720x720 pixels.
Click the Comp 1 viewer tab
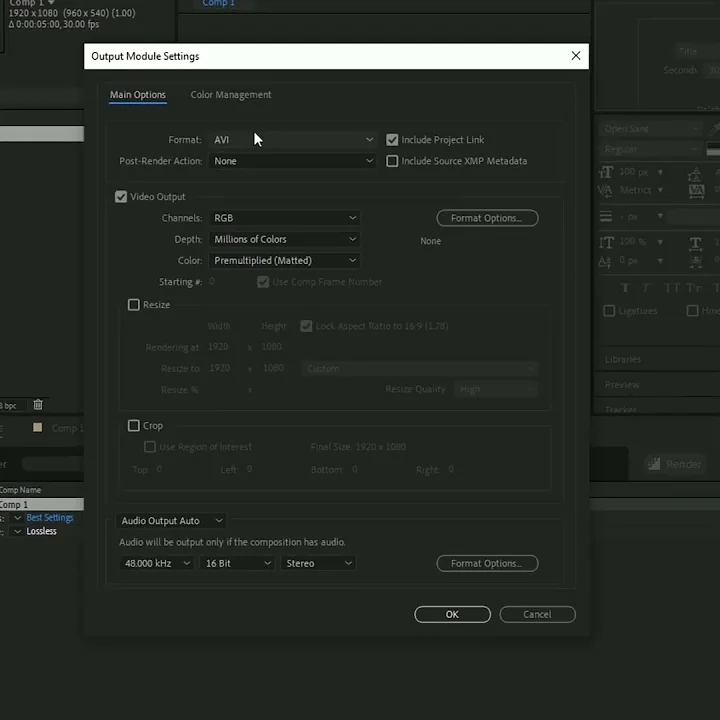(x=219, y=4)
